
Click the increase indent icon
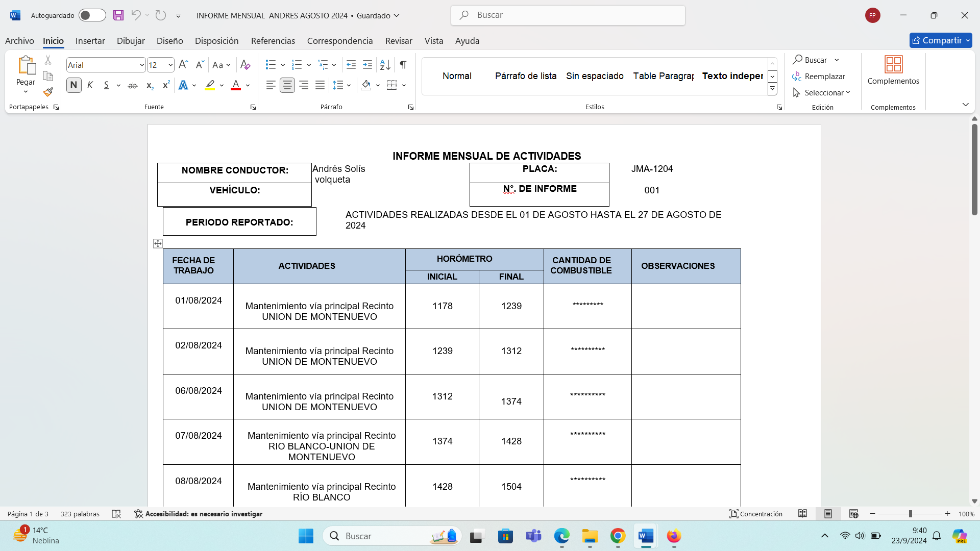point(367,65)
